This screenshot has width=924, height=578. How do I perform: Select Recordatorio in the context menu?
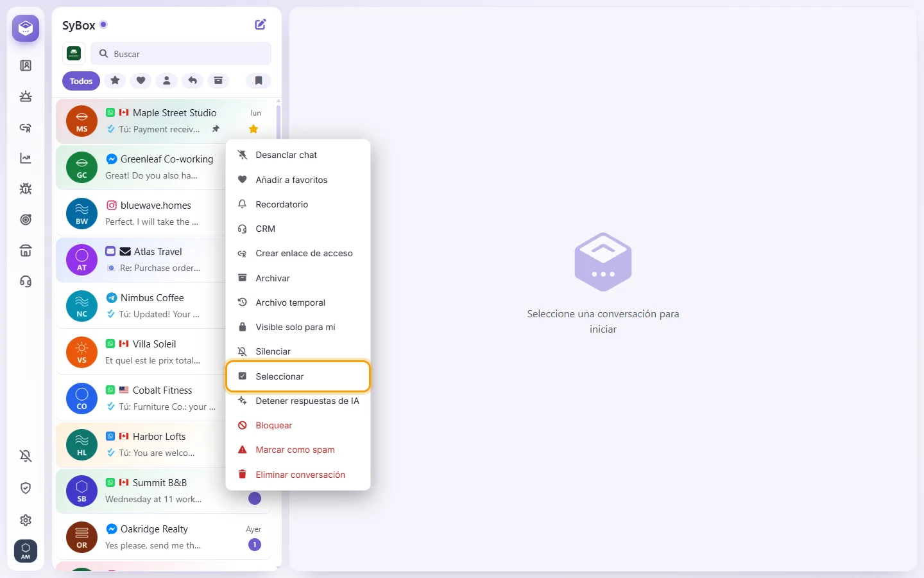(298, 204)
